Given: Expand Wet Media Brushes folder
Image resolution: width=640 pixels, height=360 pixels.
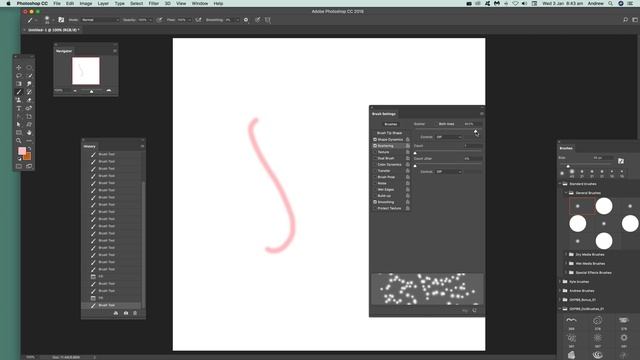Looking at the screenshot, I should click(x=566, y=263).
